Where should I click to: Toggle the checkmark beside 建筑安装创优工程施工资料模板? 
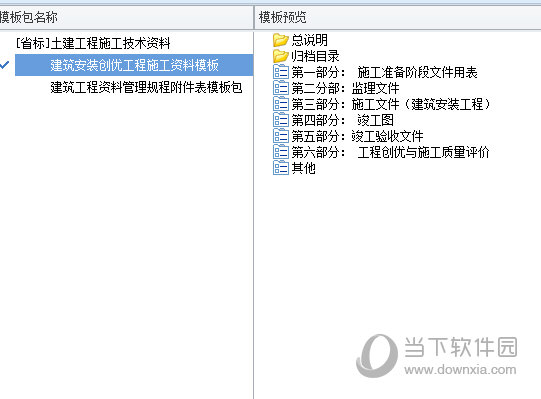(x=4, y=65)
